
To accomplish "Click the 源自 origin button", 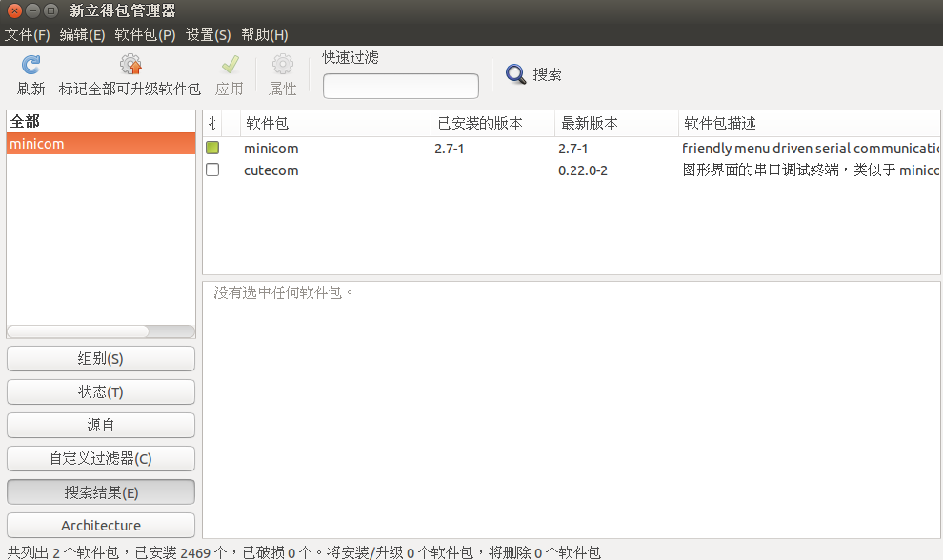I will point(100,426).
